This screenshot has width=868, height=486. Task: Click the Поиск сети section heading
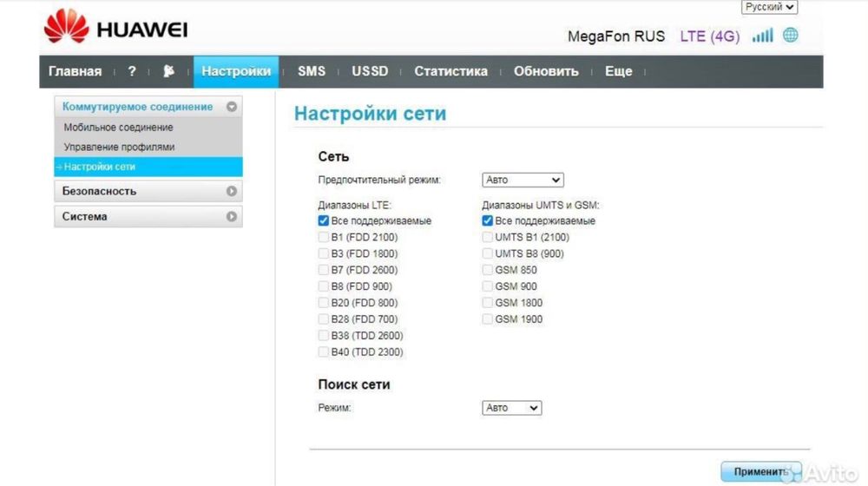(354, 384)
